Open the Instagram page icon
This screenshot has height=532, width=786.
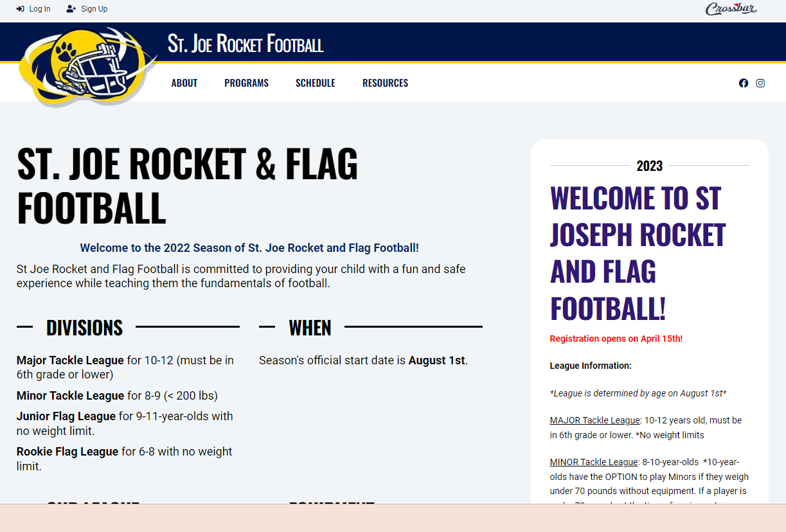[760, 83]
